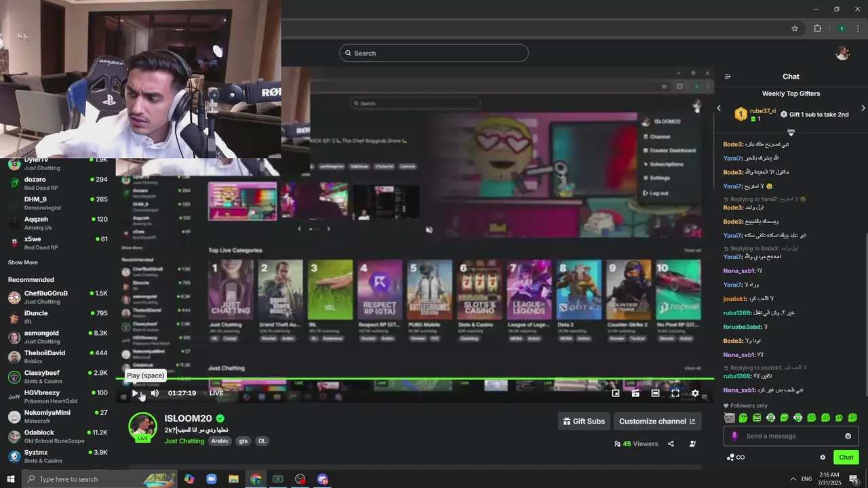Enter fullscreen on the video player
This screenshot has height=488, width=868.
point(675,393)
